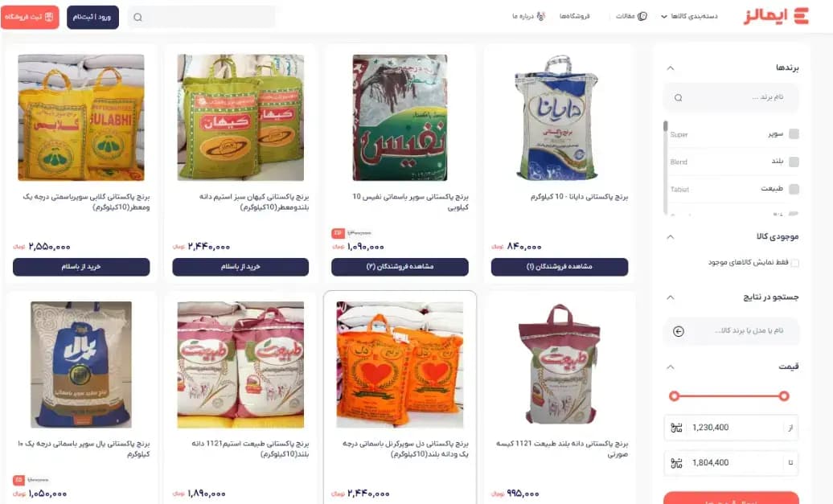Click arrow icon in search-within-results field

(679, 331)
